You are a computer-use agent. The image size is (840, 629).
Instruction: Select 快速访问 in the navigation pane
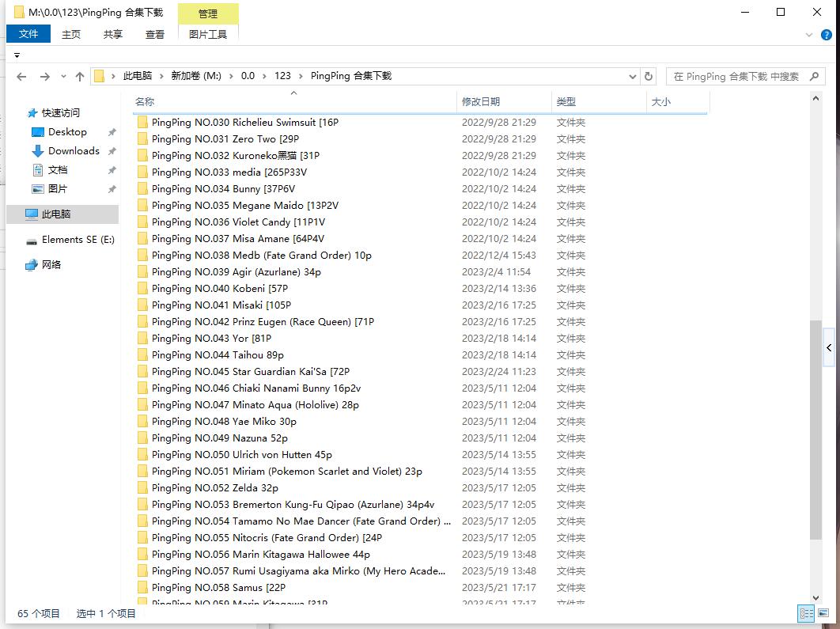61,113
